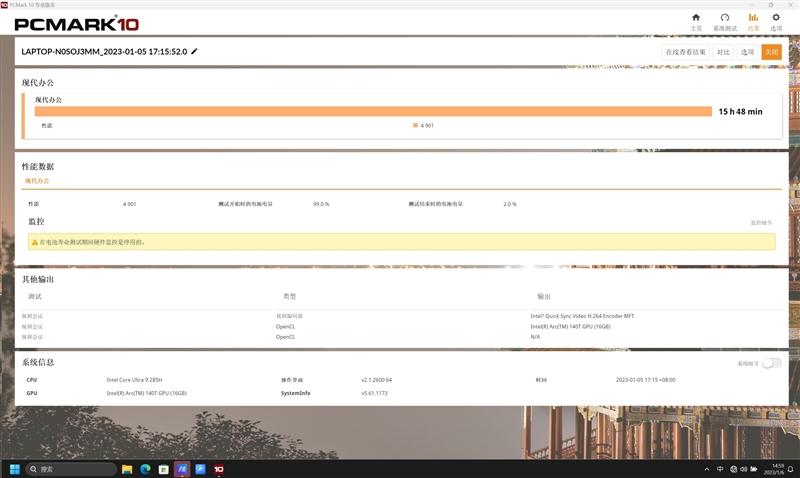This screenshot has width=800, height=478.
Task: Click the 15 h 48 min battery-life bar
Action: point(372,111)
